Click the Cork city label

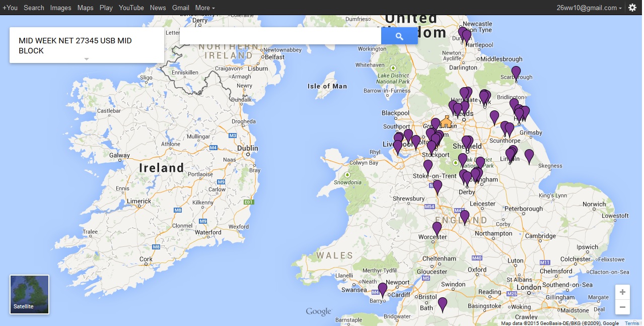(x=146, y=259)
